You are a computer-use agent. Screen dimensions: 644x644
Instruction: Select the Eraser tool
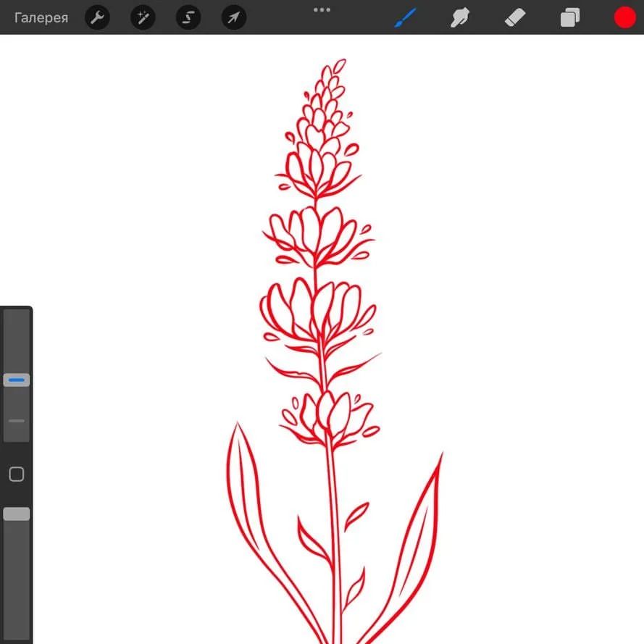coord(515,17)
